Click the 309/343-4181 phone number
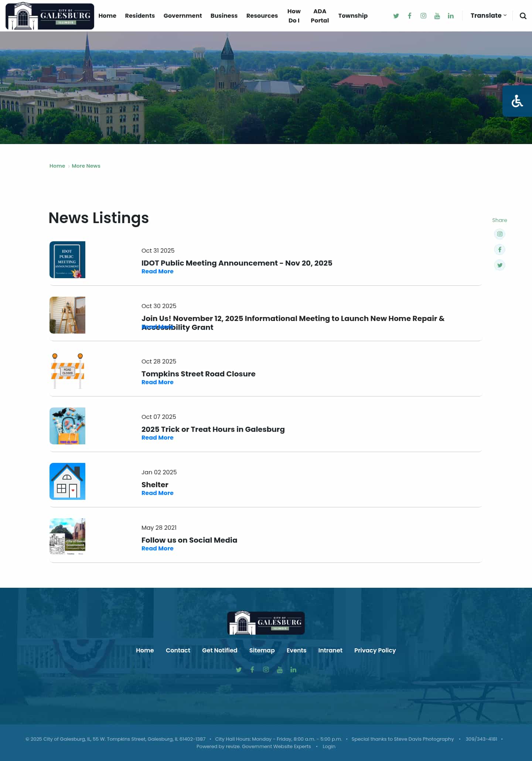Viewport: 532px width, 761px height. [481, 739]
